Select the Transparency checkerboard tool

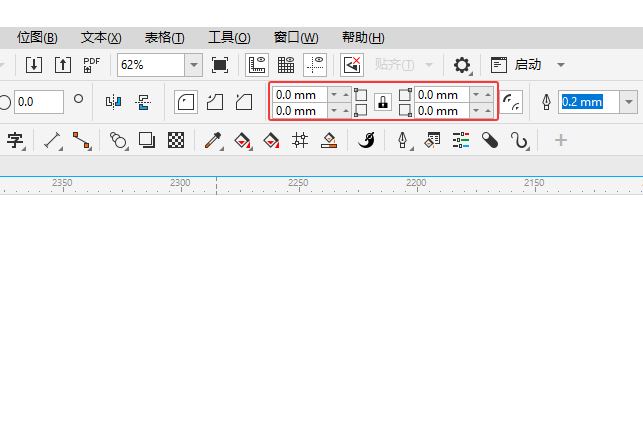pyautogui.click(x=176, y=140)
